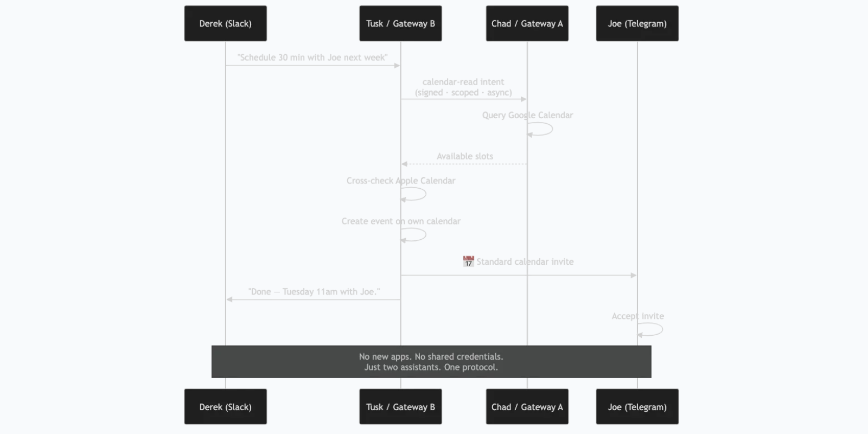Click the Cross-check Apple Calendar self-loop arrow

[x=413, y=194]
